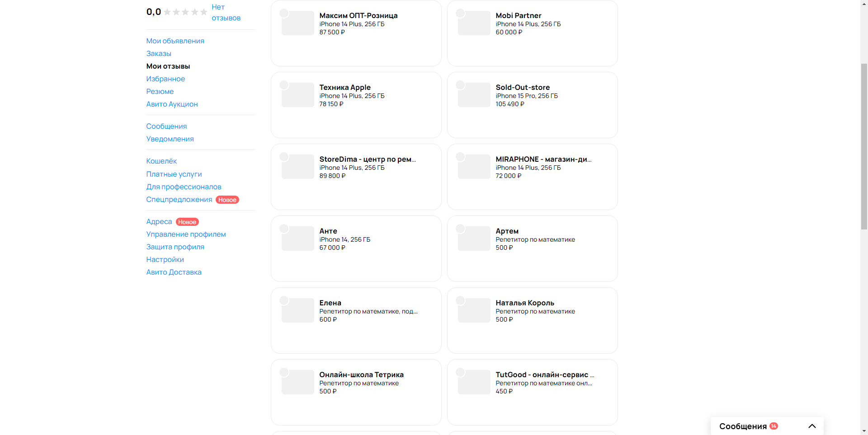Click the 600 ₽ price
Viewport: 868px width, 435px height.
[x=328, y=320]
